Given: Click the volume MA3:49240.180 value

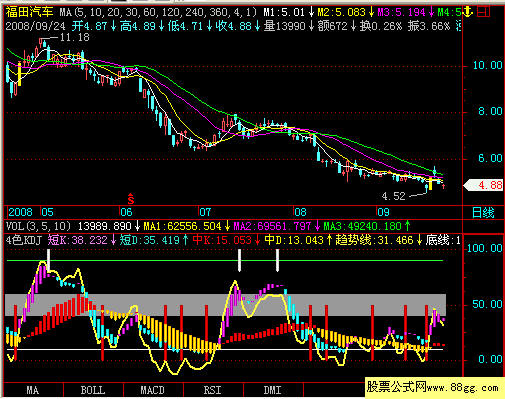Looking at the screenshot, I should pyautogui.click(x=362, y=226).
